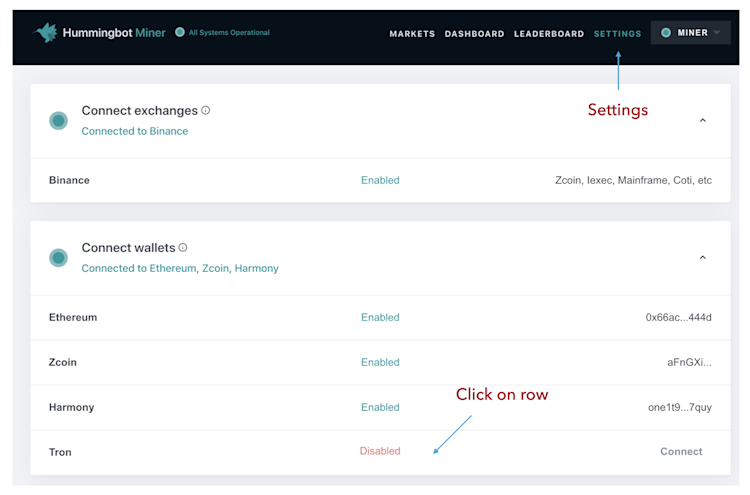Screen dimensions: 750x495
Task: Click Ethereum Enabled status
Action: coord(380,318)
